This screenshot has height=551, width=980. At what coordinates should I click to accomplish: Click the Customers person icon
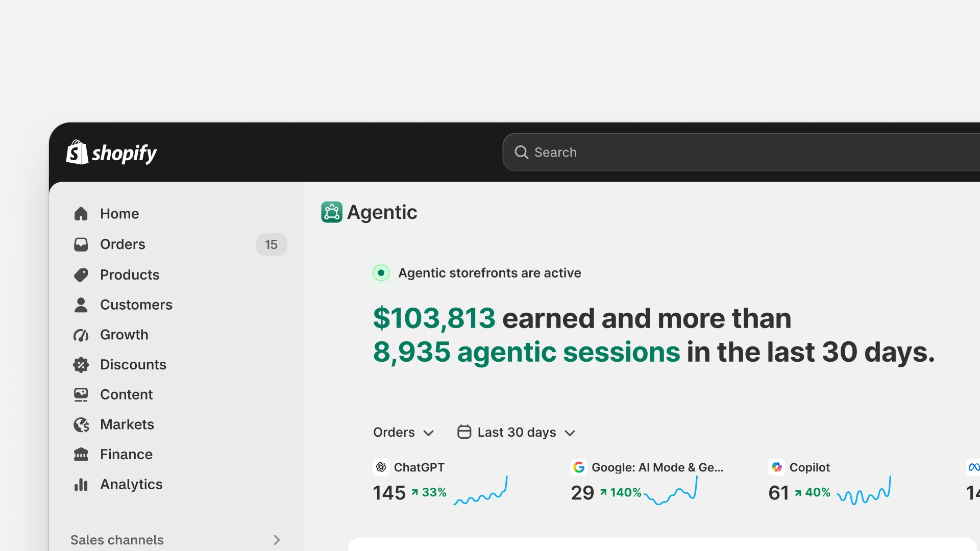click(81, 305)
